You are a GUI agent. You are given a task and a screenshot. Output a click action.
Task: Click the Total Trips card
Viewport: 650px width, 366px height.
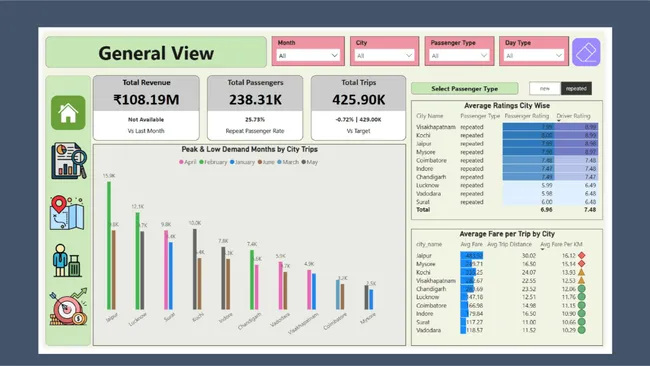click(x=359, y=108)
